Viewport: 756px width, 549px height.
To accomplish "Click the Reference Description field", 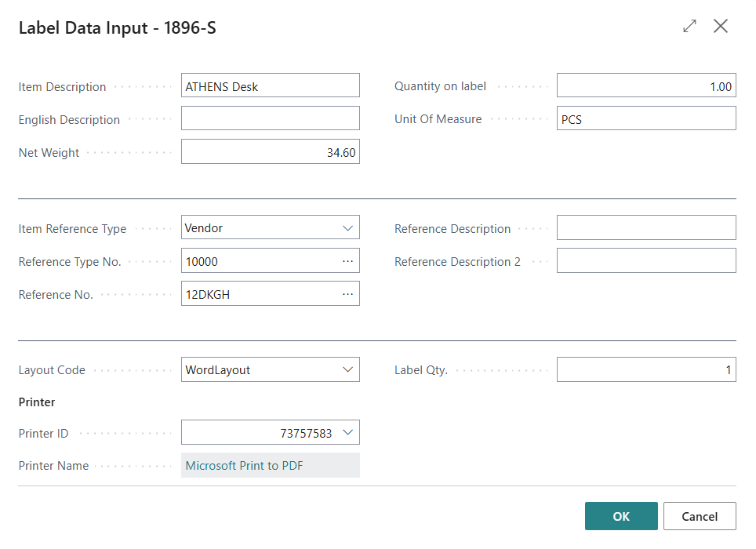I will pos(645,228).
